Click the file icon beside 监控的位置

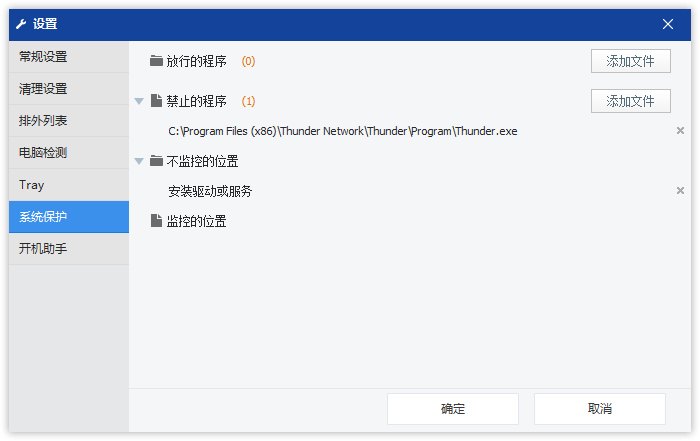point(156,220)
